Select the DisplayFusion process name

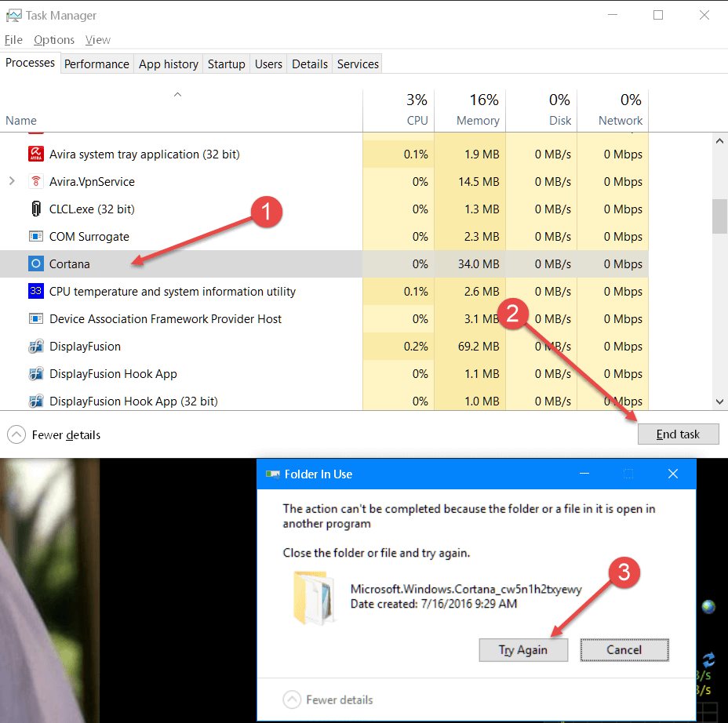click(x=85, y=346)
